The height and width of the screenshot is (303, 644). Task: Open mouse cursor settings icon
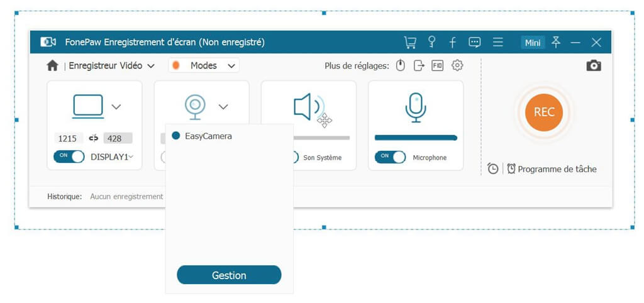(400, 65)
